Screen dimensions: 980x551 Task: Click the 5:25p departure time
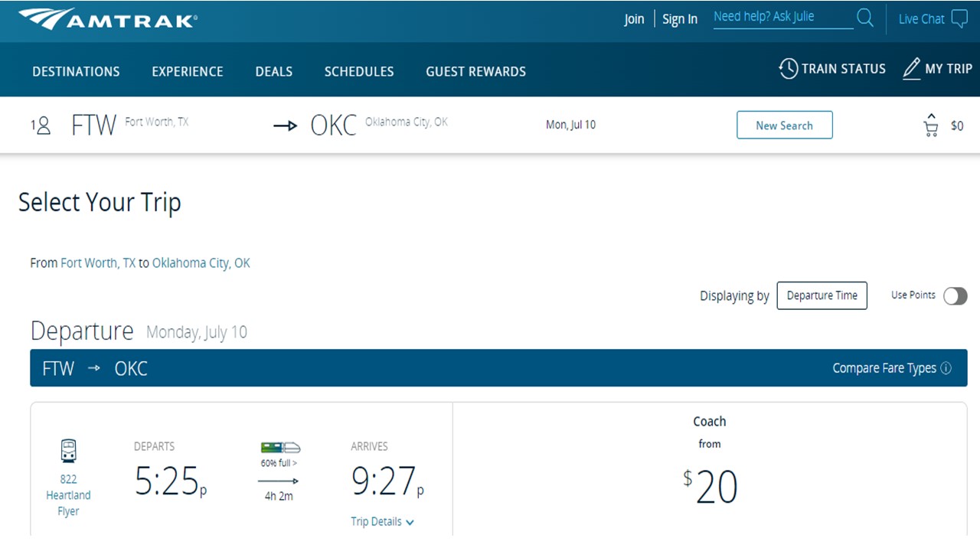click(170, 482)
